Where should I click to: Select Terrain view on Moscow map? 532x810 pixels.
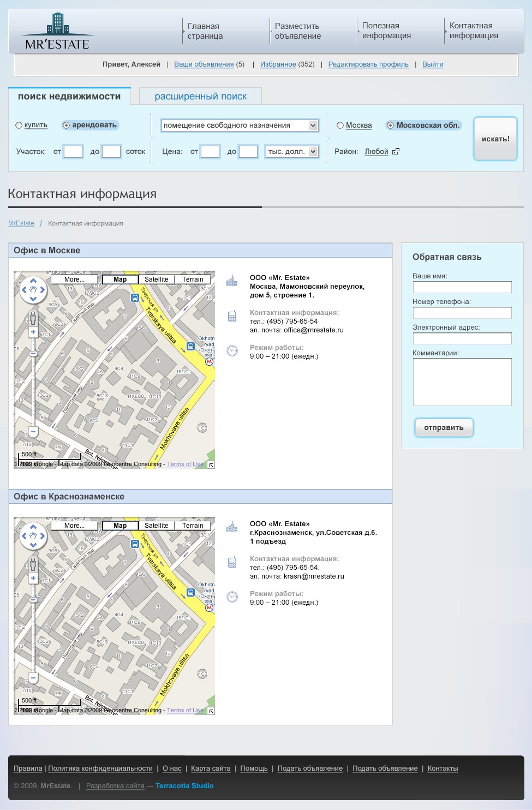[x=193, y=279]
